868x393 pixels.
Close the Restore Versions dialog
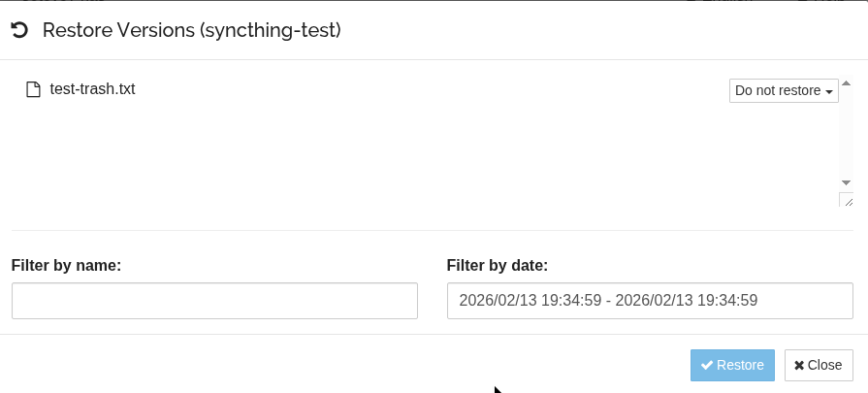[x=819, y=365]
